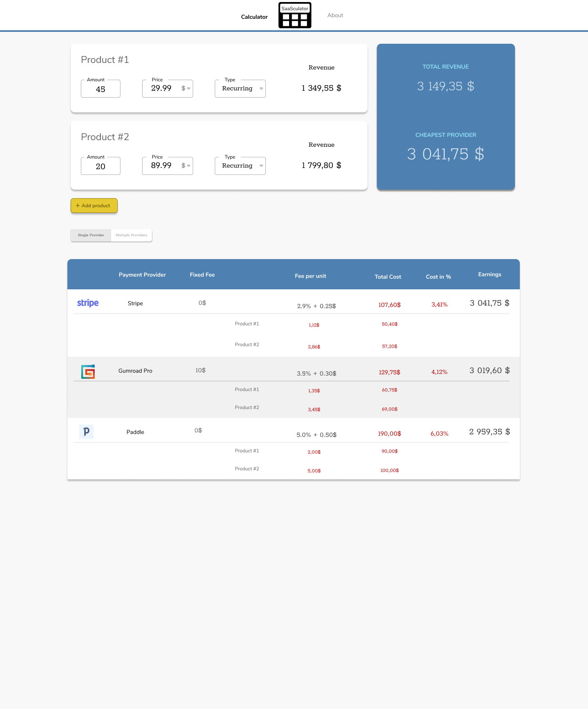
Task: Click the Cheapest Provider amount
Action: pyautogui.click(x=445, y=154)
